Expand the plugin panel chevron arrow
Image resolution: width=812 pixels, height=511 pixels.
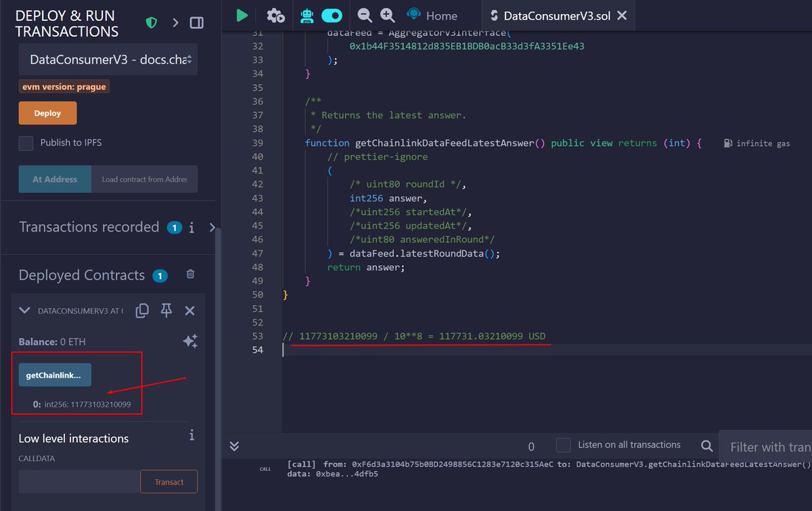tap(175, 23)
